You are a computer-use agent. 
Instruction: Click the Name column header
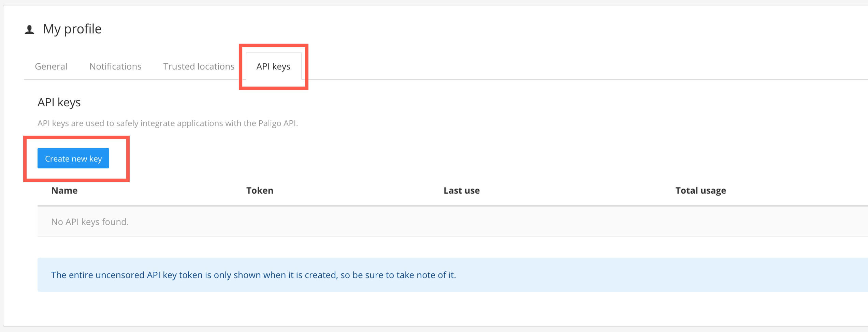(x=64, y=190)
